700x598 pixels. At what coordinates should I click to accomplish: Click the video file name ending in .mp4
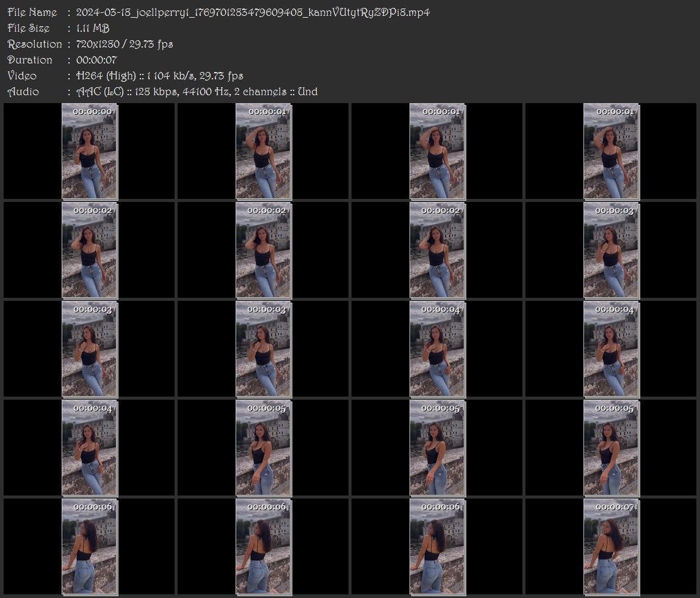253,12
